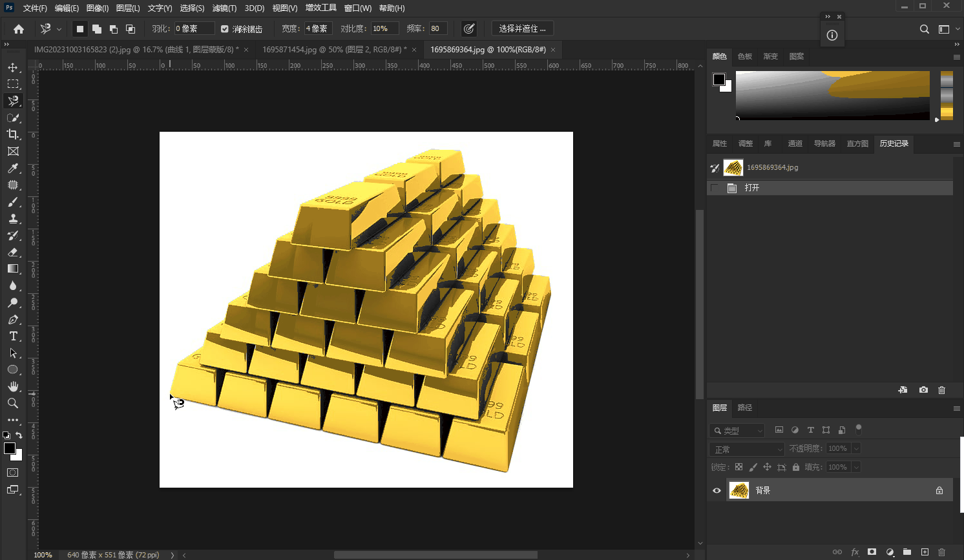This screenshot has height=560, width=964.
Task: Click the Home icon in options bar
Action: [19, 28]
